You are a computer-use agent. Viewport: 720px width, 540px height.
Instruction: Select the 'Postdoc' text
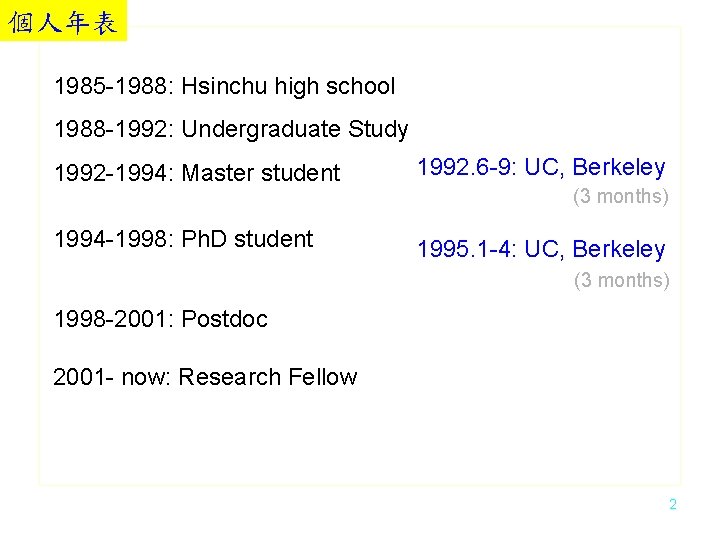click(225, 320)
